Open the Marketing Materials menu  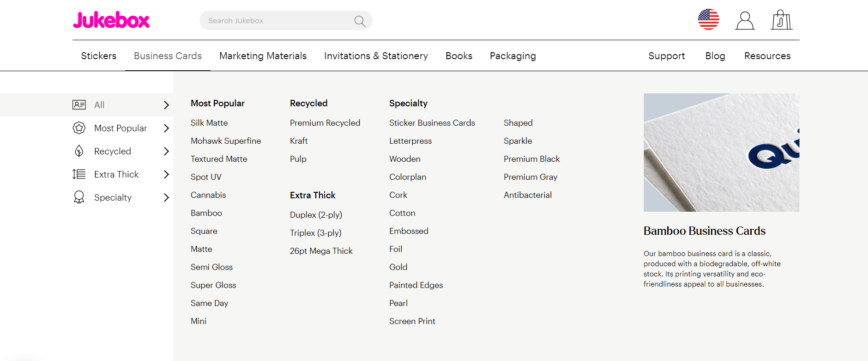click(263, 56)
